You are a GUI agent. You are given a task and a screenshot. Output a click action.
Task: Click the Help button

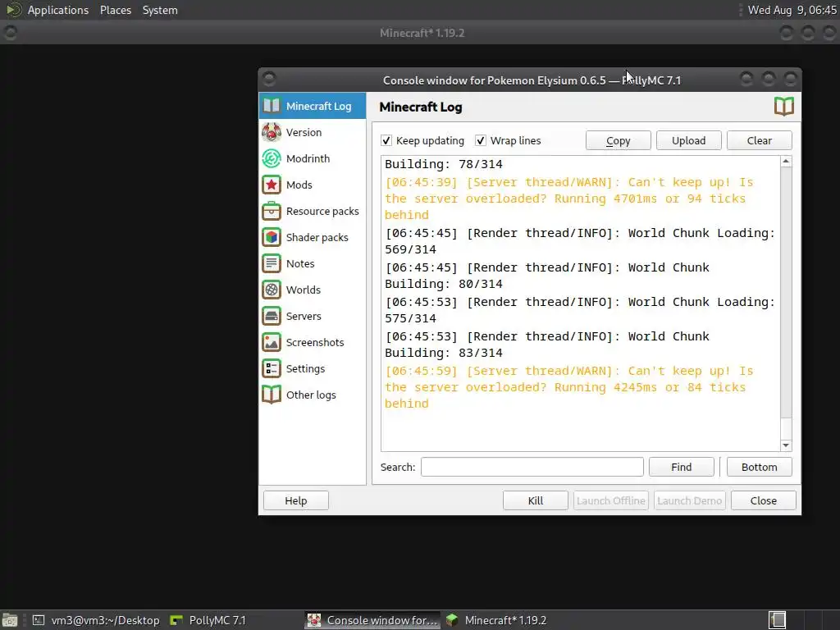(x=295, y=500)
